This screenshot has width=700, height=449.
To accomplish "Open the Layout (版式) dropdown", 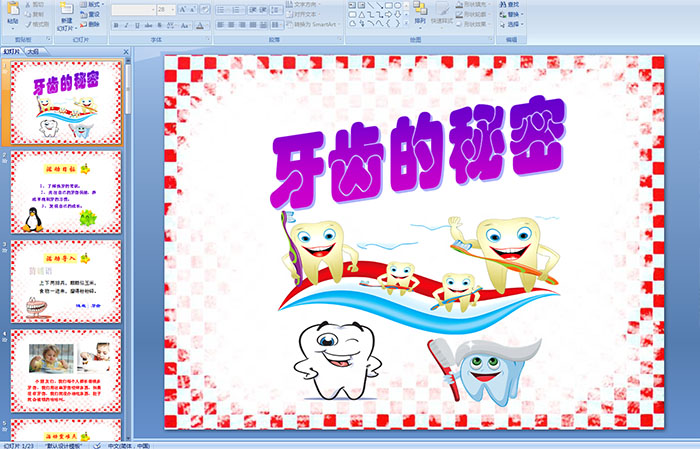I will coord(92,4).
